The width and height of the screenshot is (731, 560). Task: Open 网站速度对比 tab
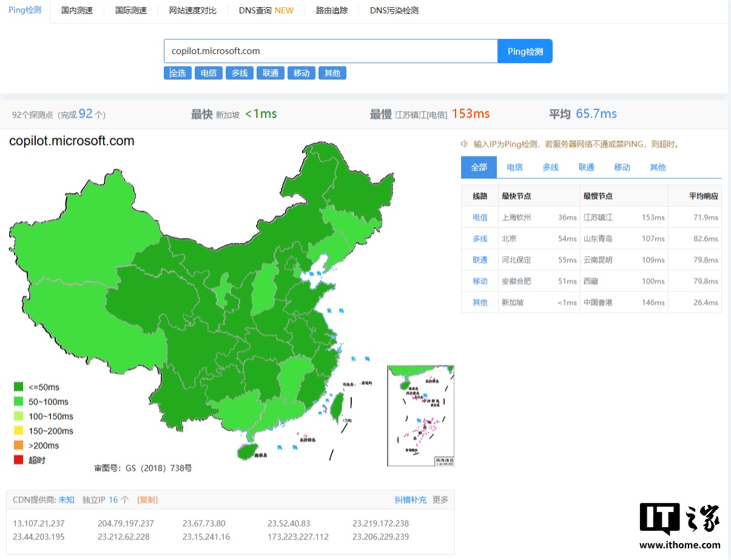click(x=193, y=10)
